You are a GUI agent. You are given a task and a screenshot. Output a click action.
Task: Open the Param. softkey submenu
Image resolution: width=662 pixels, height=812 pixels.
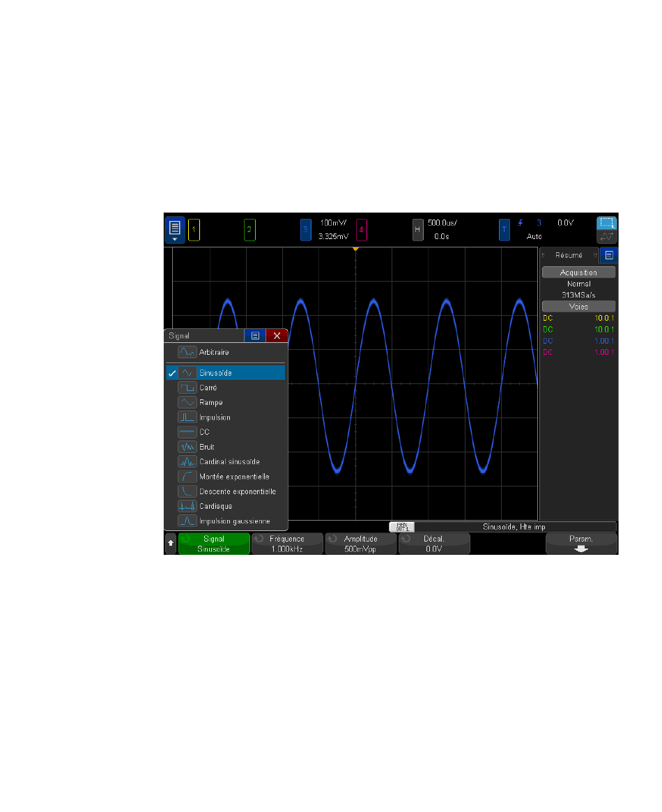(581, 544)
